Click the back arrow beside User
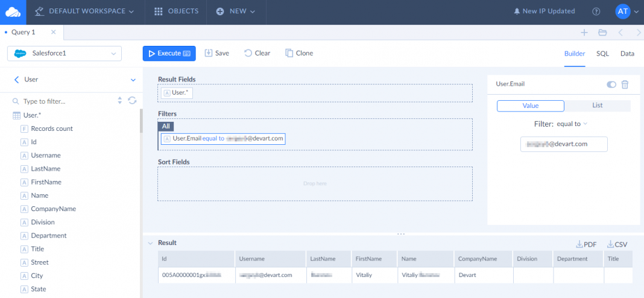This screenshot has height=298, width=644. point(17,80)
